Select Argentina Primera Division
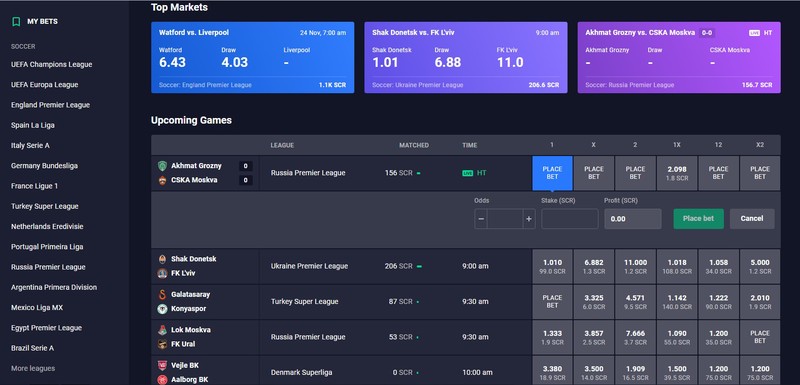 (x=54, y=287)
